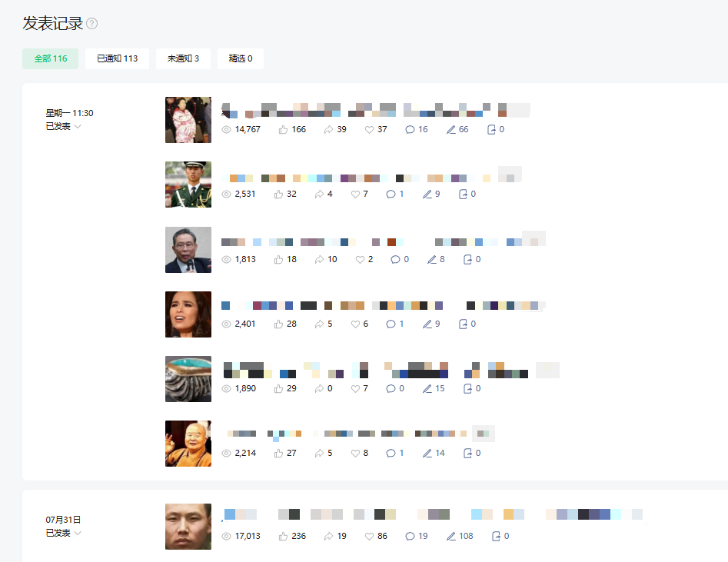
Task: Open the blurred title of the 17,013-view article
Action: click(x=434, y=514)
